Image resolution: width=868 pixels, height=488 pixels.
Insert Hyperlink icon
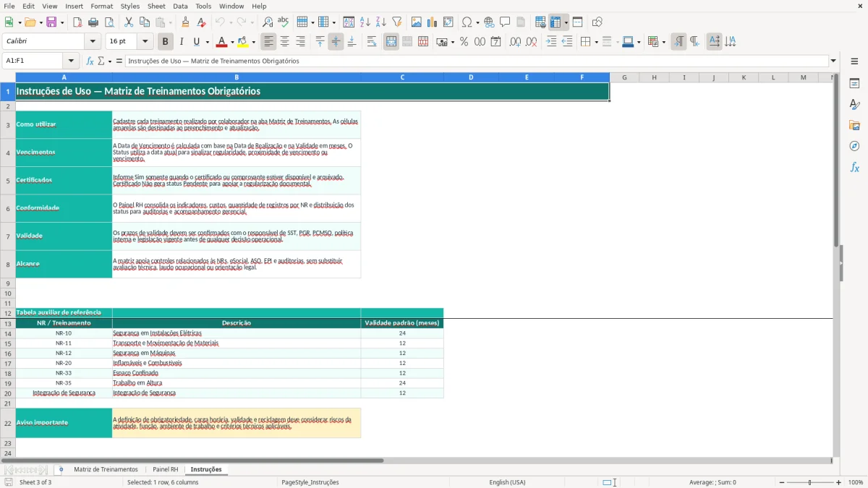click(x=489, y=22)
